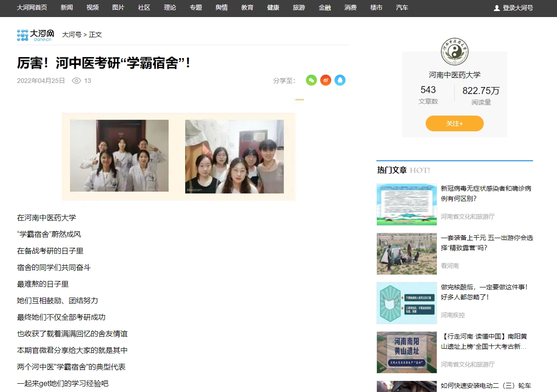Open the 河南中医药大学 round avatar logo
Image resolution: width=557 pixels, height=392 pixels.
454,52
